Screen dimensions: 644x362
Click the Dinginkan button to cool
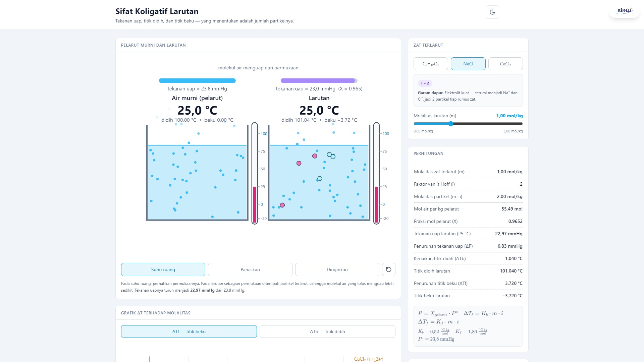337,269
